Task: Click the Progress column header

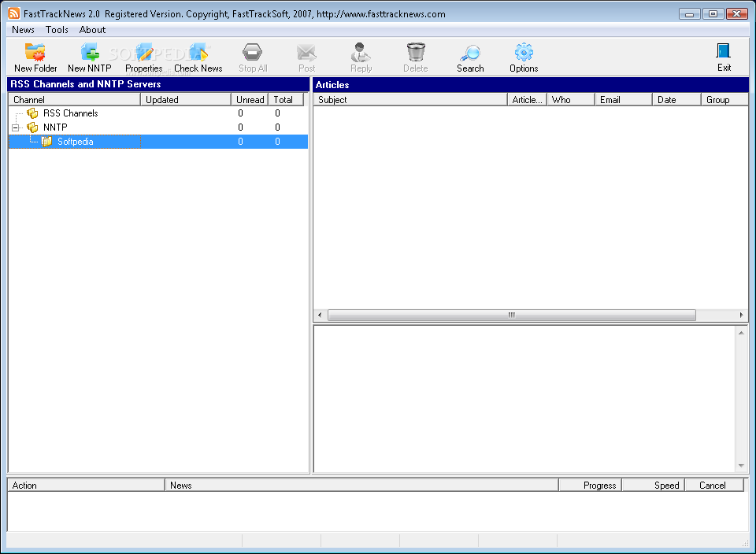Action: coord(590,485)
